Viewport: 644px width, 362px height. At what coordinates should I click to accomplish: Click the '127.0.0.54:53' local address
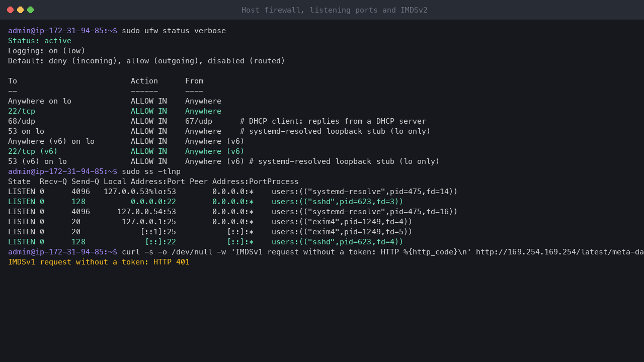click(146, 212)
